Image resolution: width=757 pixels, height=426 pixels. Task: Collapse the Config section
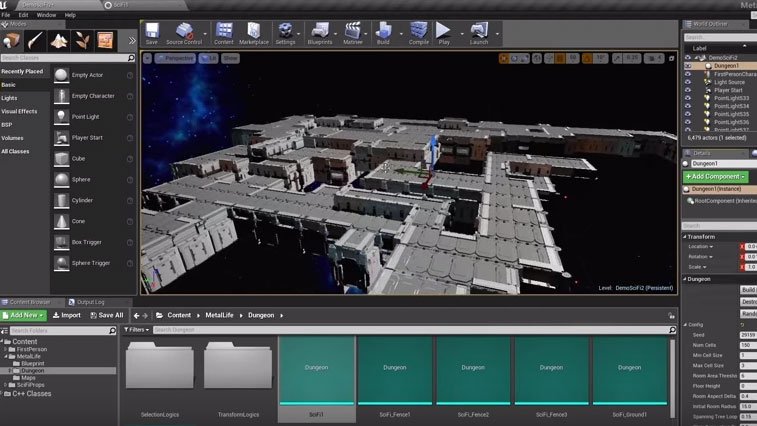pyautogui.click(x=686, y=325)
